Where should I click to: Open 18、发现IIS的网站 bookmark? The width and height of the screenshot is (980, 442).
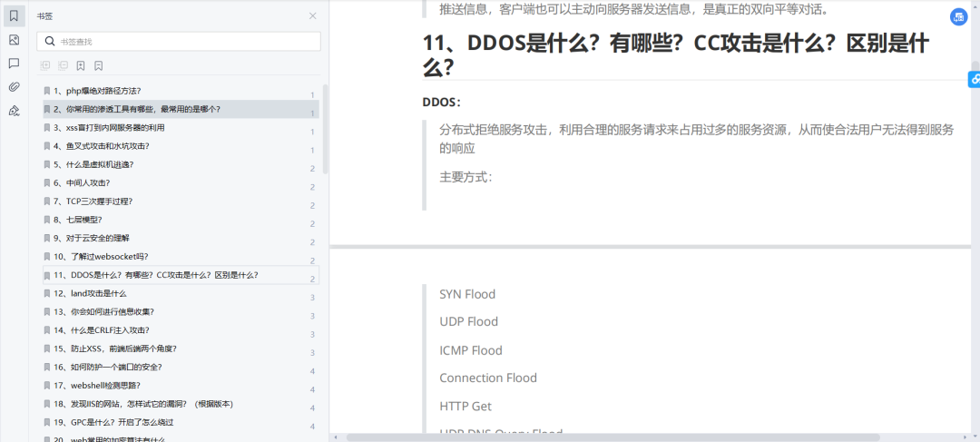coord(181,404)
